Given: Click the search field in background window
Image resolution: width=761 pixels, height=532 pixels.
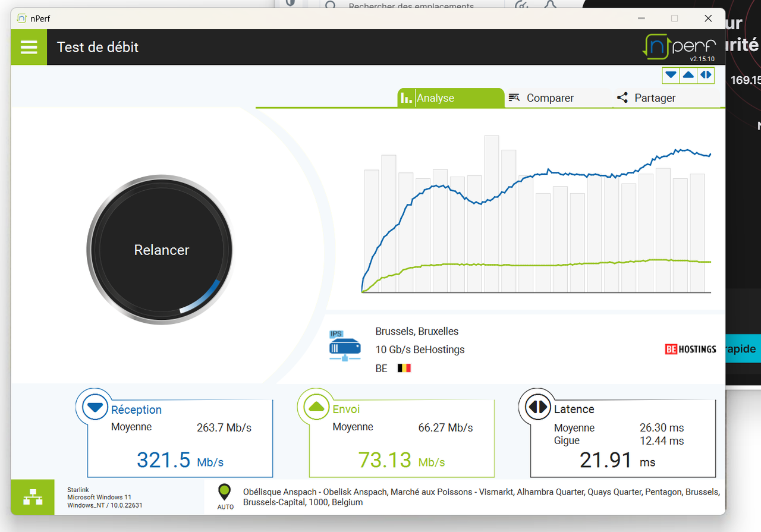Looking at the screenshot, I should click(x=410, y=5).
